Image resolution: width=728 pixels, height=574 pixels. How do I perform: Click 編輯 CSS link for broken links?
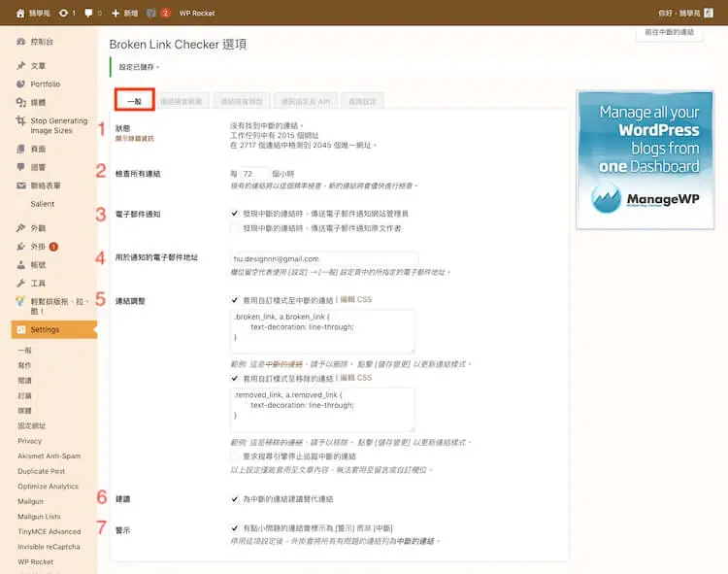[356, 299]
